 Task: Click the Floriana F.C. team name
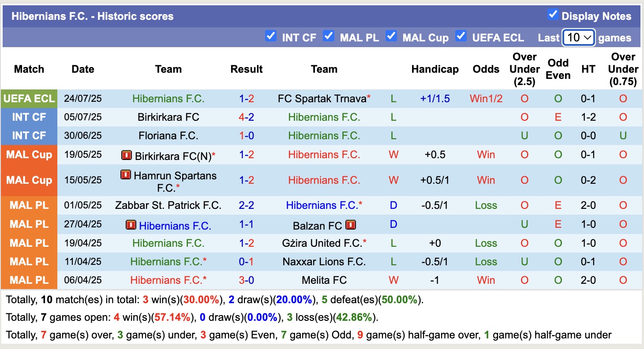pyautogui.click(x=168, y=136)
